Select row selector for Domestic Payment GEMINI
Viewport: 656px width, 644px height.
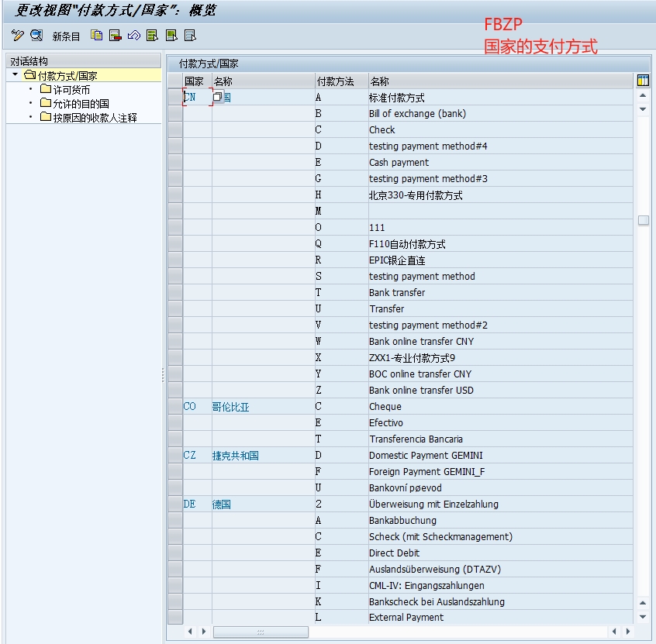(x=175, y=455)
